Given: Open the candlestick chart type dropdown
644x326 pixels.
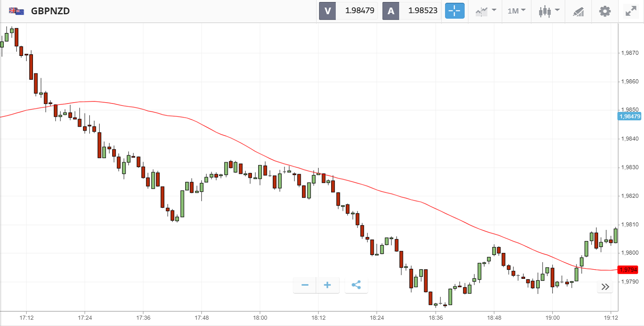Looking at the screenshot, I should click(548, 11).
